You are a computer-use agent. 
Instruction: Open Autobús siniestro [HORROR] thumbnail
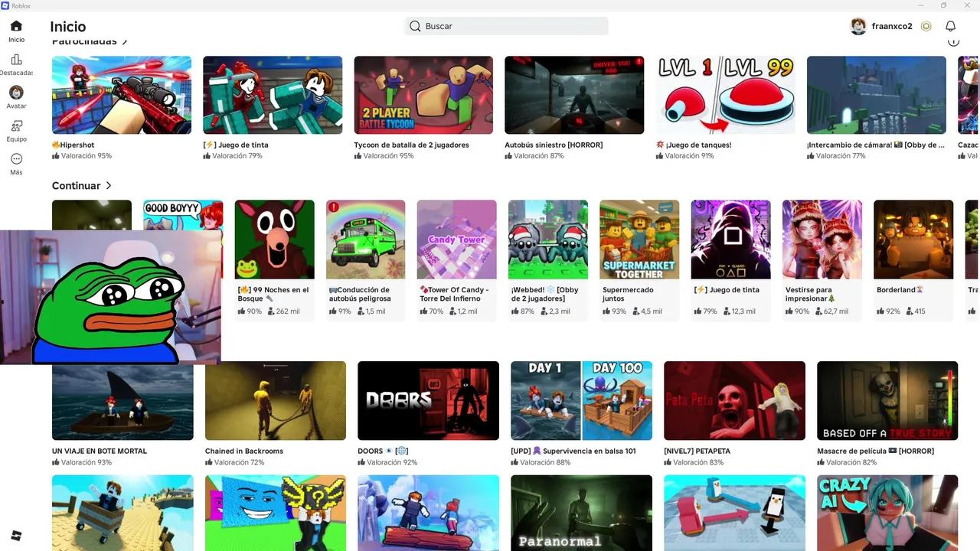[574, 95]
